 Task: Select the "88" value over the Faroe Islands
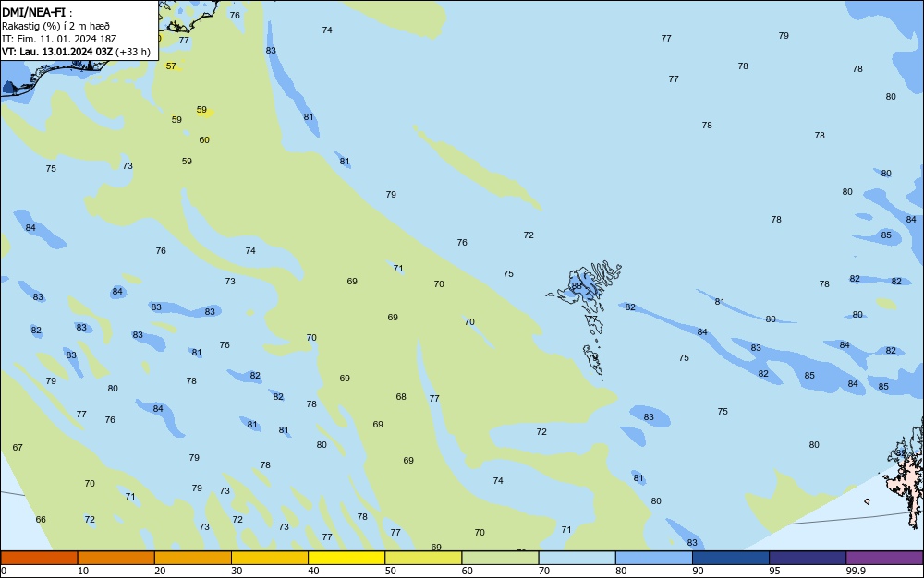pos(577,286)
